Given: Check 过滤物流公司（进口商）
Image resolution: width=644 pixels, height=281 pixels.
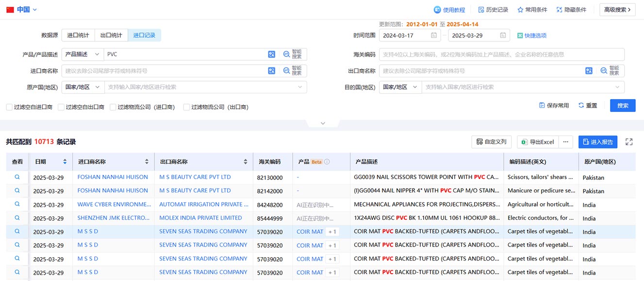Looking at the screenshot, I should click(x=113, y=107).
